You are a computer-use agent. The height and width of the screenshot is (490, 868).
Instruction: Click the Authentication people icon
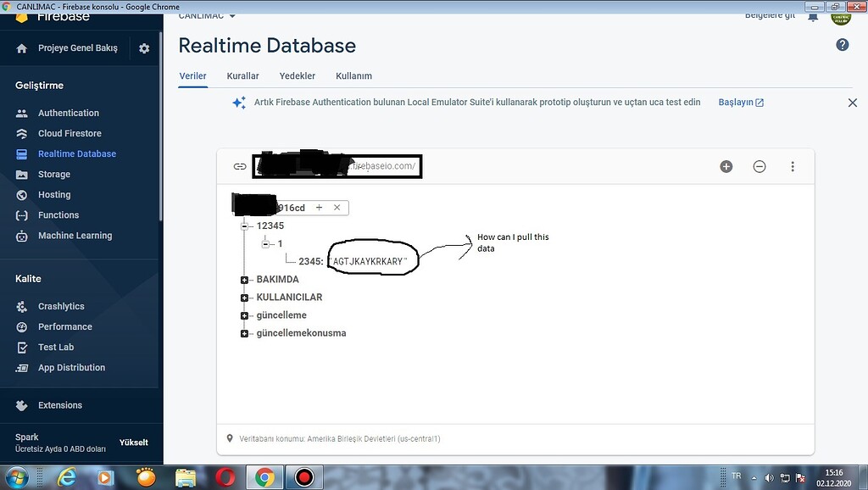pos(21,113)
